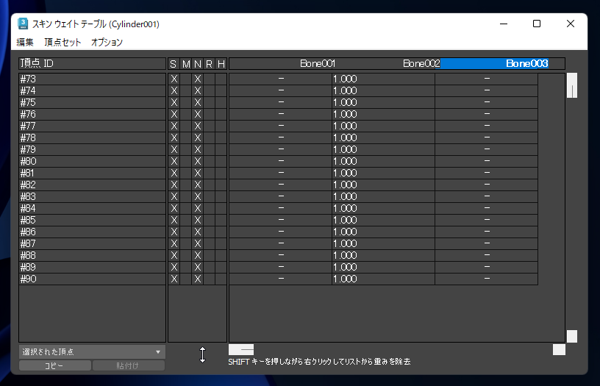Open the オプション menu
This screenshot has width=600, height=386.
coord(107,42)
